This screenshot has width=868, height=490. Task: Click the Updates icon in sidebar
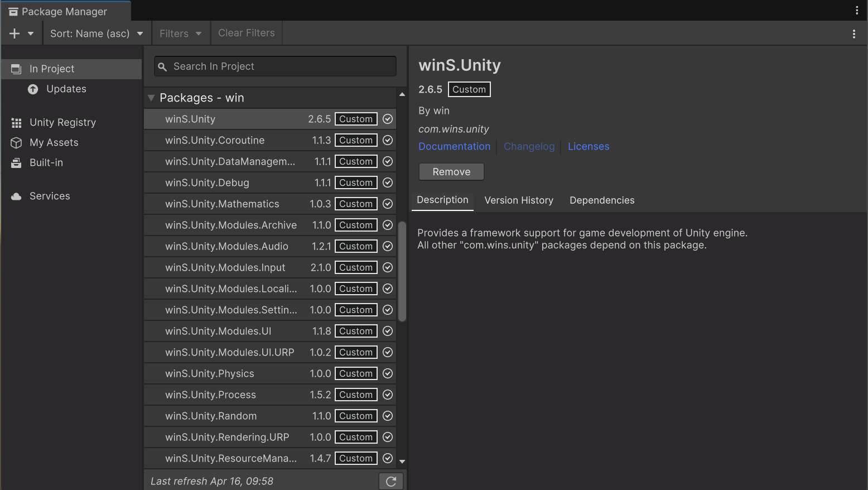[x=33, y=89]
